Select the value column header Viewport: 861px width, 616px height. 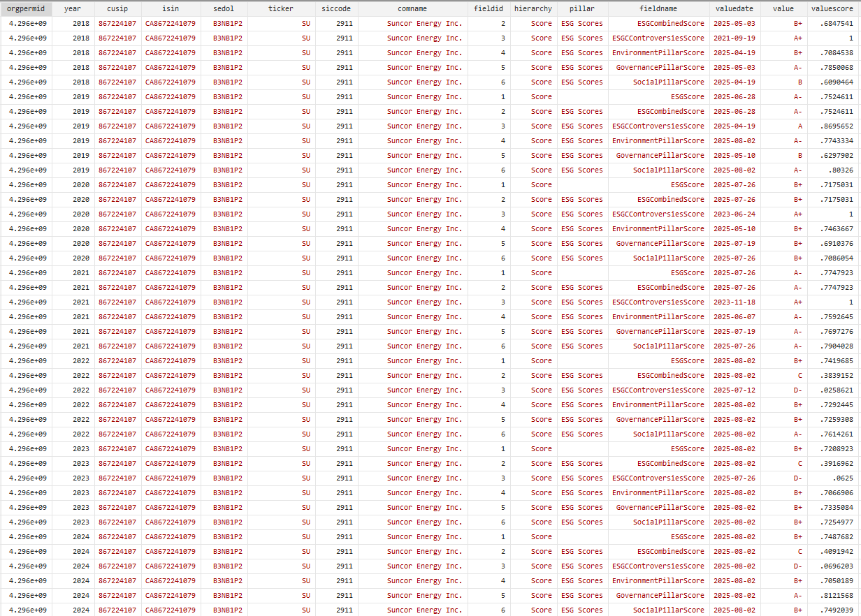(x=783, y=8)
